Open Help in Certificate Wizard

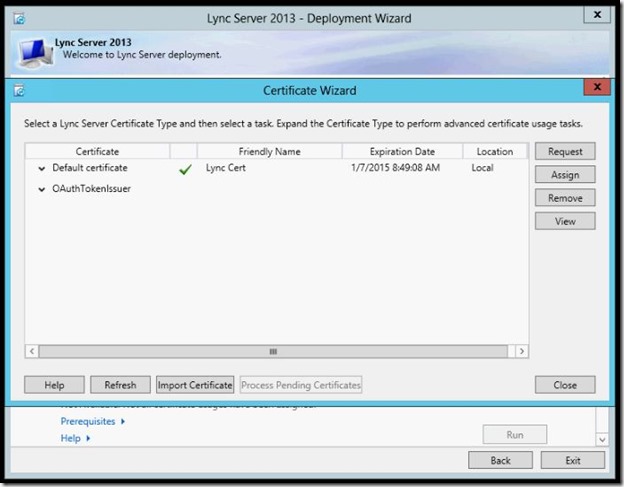(54, 385)
